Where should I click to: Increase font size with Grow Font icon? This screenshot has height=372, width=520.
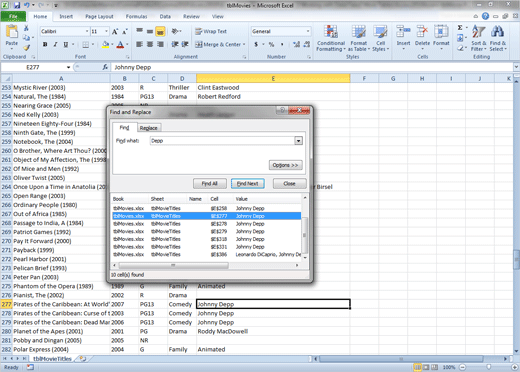click(x=115, y=32)
